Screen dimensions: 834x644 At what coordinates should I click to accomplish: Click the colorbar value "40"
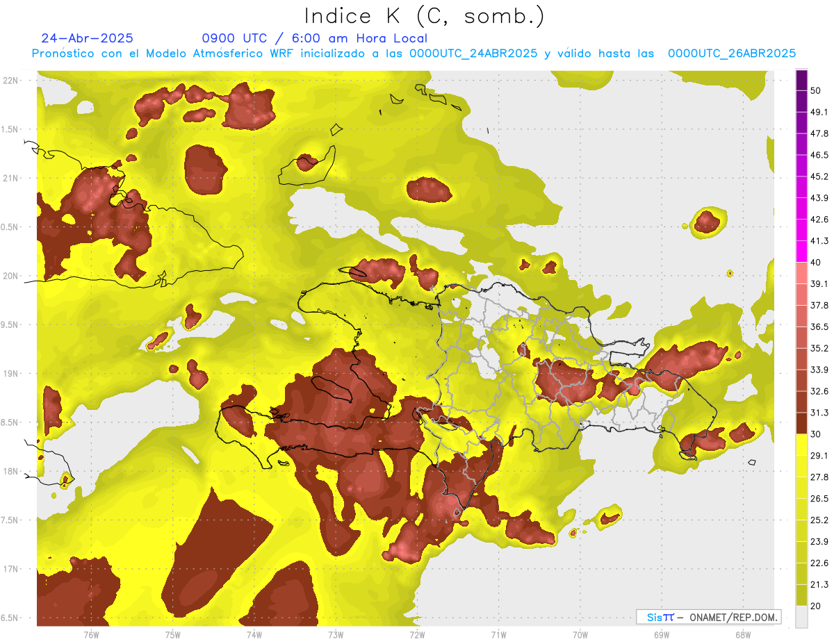tap(817, 263)
